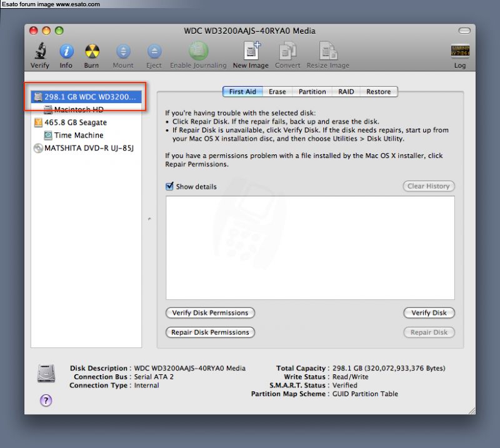Click the Clear History button
The width and height of the screenshot is (500, 448).
coord(429,186)
